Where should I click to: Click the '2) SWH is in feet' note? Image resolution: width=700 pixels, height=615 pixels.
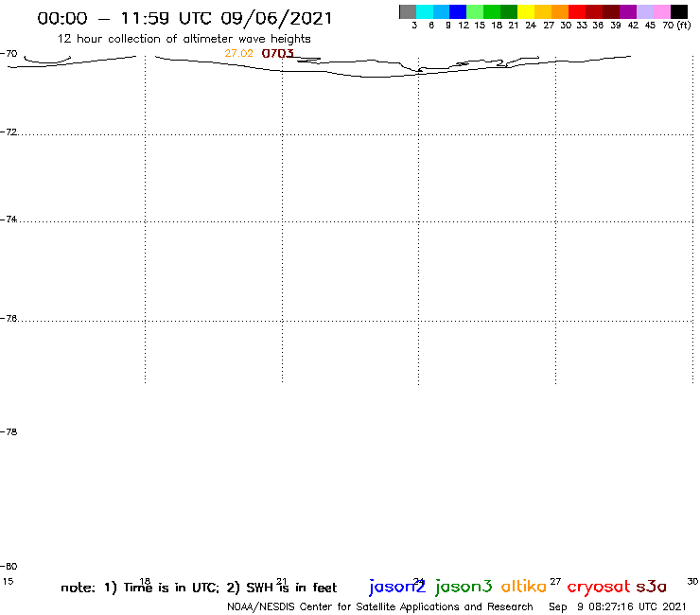point(282,588)
